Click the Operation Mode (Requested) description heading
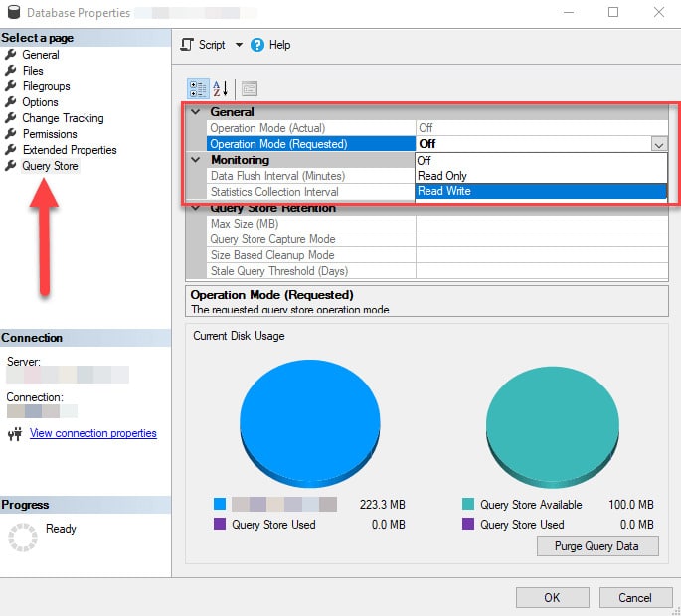Screen dimensions: 681x616 point(271,295)
